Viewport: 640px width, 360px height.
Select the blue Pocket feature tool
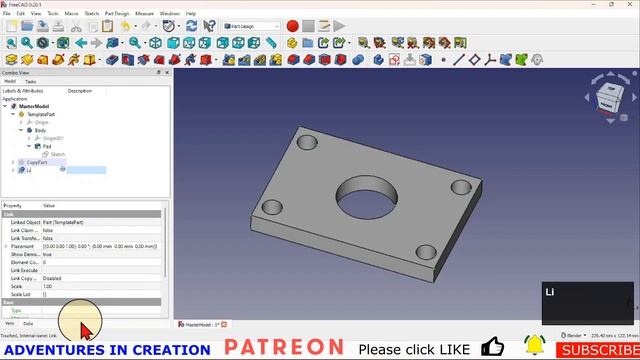(x=112, y=60)
